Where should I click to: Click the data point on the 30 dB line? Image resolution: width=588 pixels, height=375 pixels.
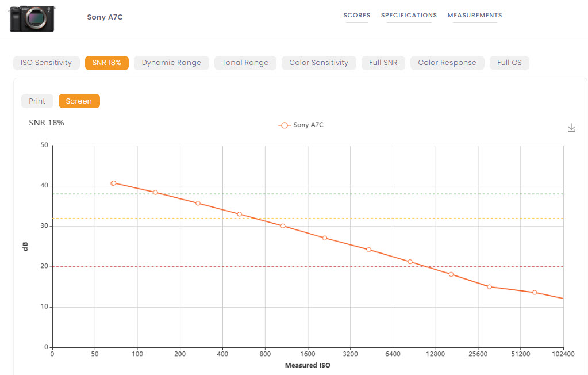283,226
